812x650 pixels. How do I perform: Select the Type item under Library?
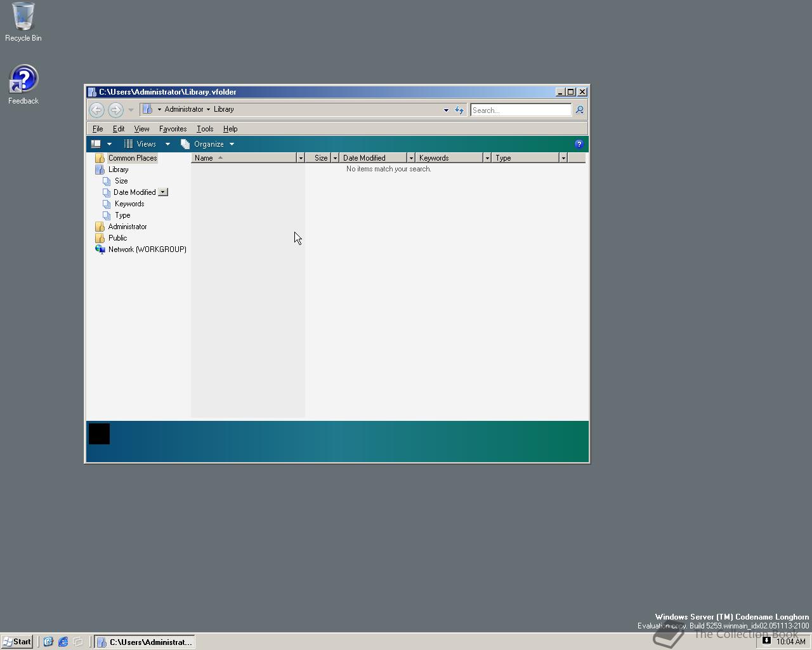122,215
